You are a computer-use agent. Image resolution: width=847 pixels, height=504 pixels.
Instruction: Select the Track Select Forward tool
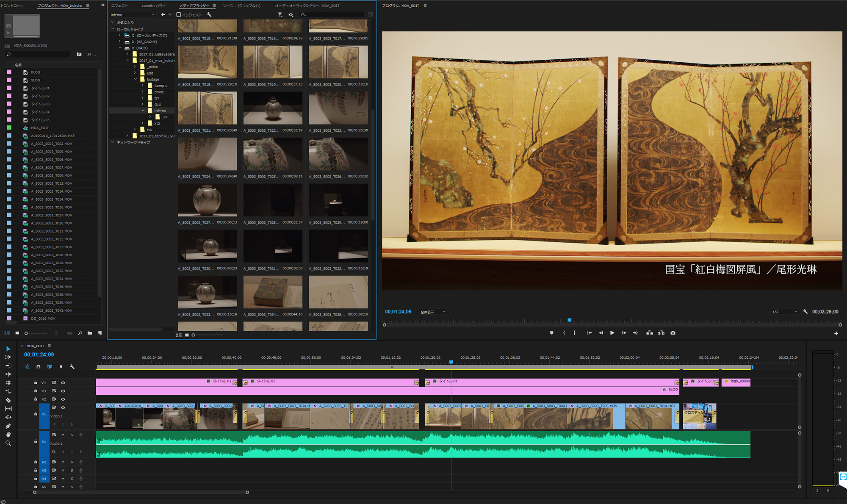click(8, 357)
